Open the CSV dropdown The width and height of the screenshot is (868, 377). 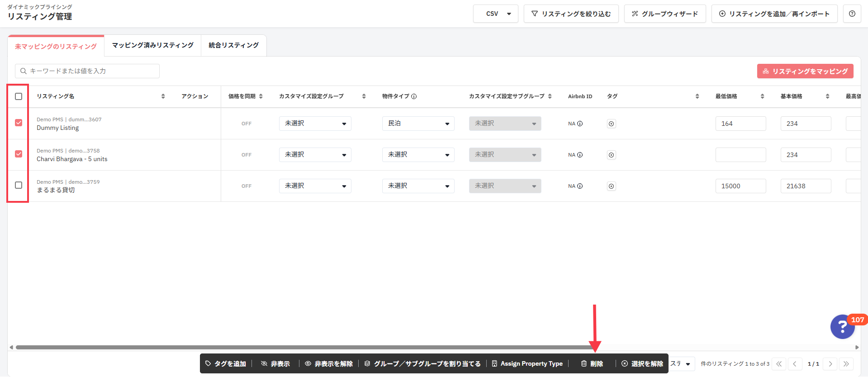pos(496,14)
